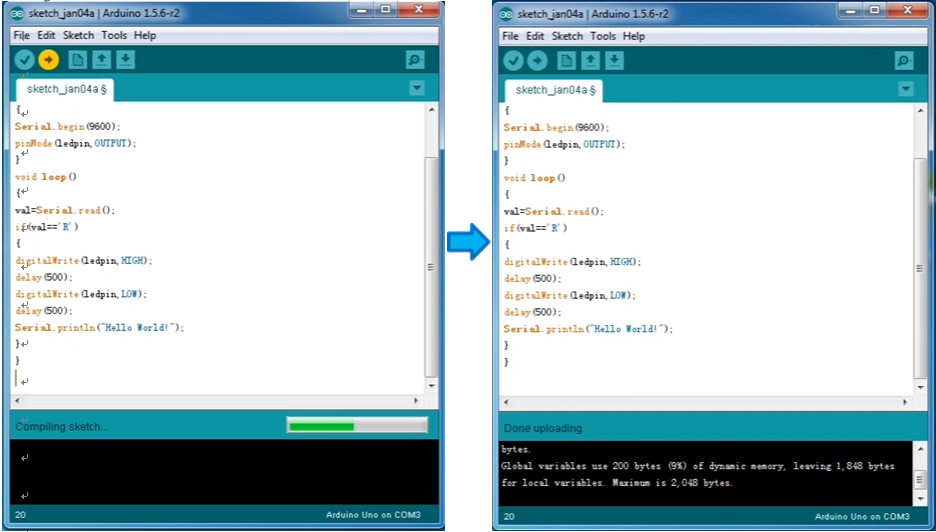Select sketch_jan04a tab in right window
The height and width of the screenshot is (532, 936).
click(x=551, y=90)
